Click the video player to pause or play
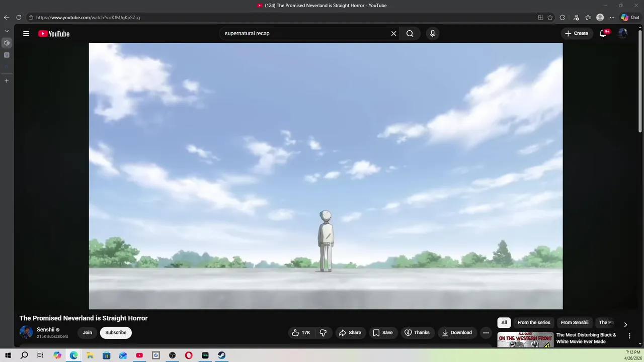644x362 pixels. 326,176
